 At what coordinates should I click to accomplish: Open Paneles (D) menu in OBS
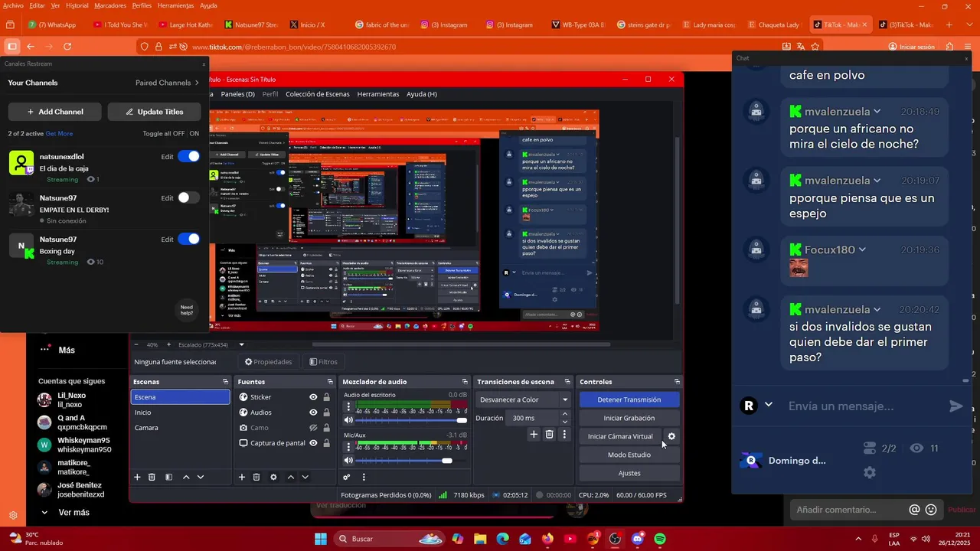click(237, 94)
